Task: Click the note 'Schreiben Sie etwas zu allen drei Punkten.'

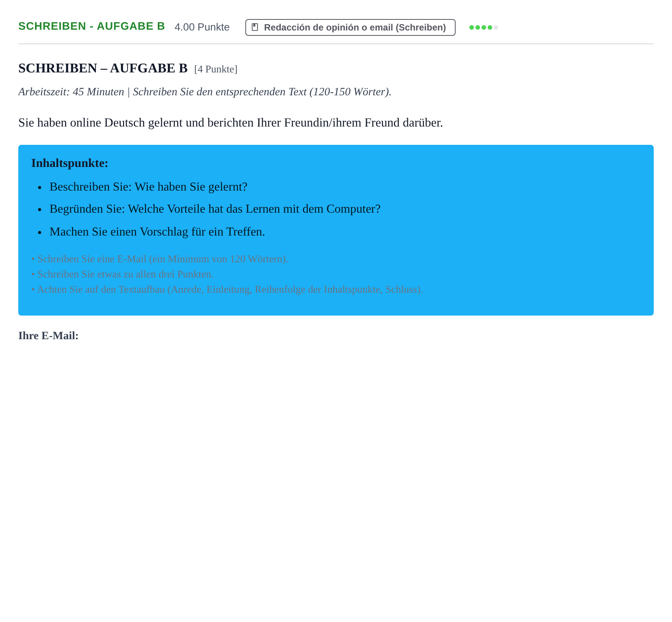Action: point(122,274)
